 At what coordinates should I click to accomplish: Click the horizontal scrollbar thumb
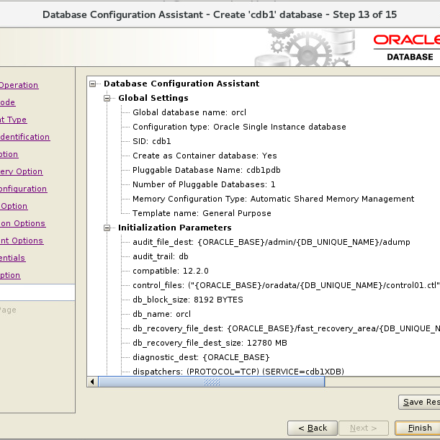point(212,382)
